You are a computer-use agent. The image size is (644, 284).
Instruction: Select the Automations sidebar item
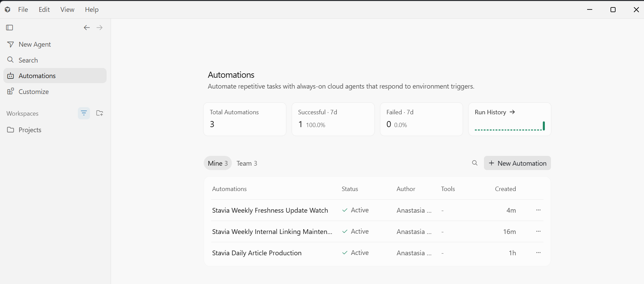point(55,76)
